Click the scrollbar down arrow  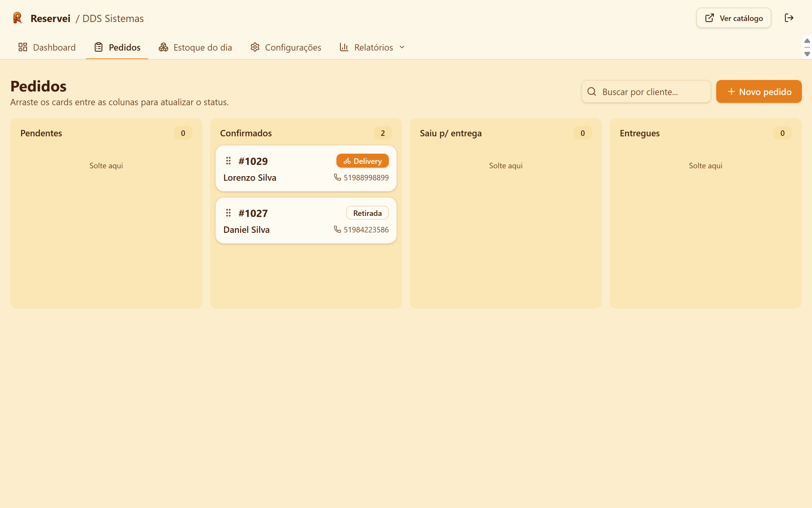tap(807, 54)
